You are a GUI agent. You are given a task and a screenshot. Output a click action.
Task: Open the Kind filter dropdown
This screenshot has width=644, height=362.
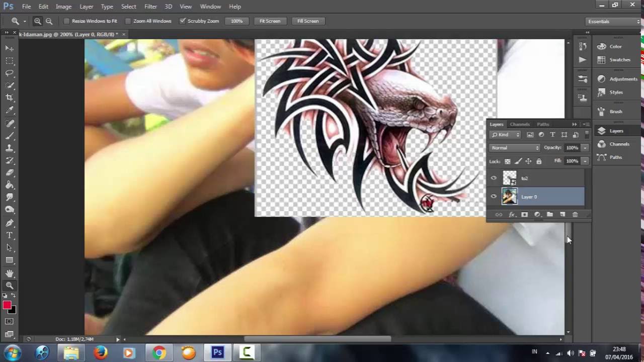pos(506,135)
